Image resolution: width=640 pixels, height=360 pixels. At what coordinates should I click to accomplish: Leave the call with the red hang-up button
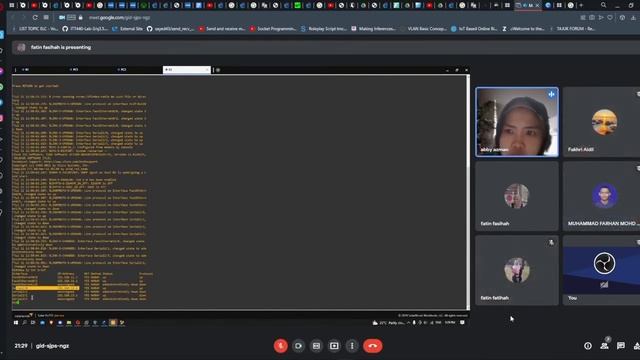pyautogui.click(x=373, y=346)
